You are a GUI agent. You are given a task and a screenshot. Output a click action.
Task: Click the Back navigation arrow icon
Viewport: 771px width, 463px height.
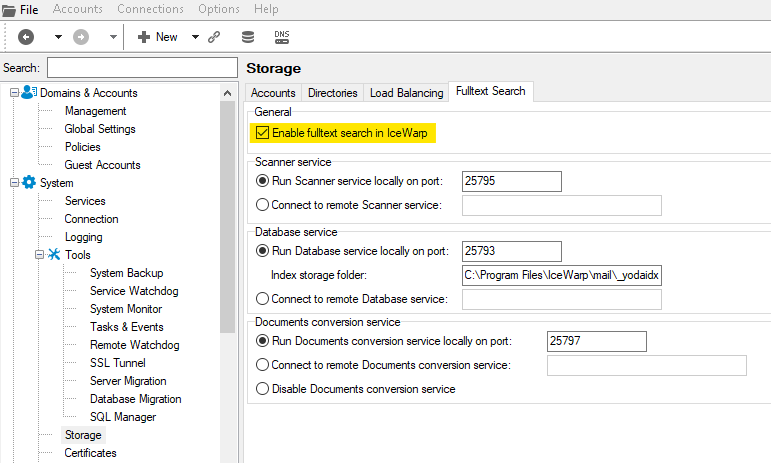tap(26, 37)
